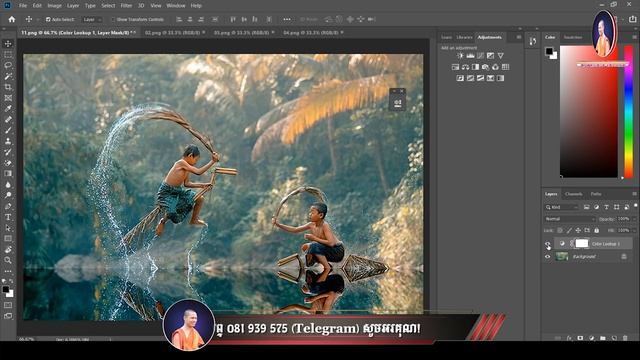Select the Frame tool
Screen dimensions: 640x360
8,98
